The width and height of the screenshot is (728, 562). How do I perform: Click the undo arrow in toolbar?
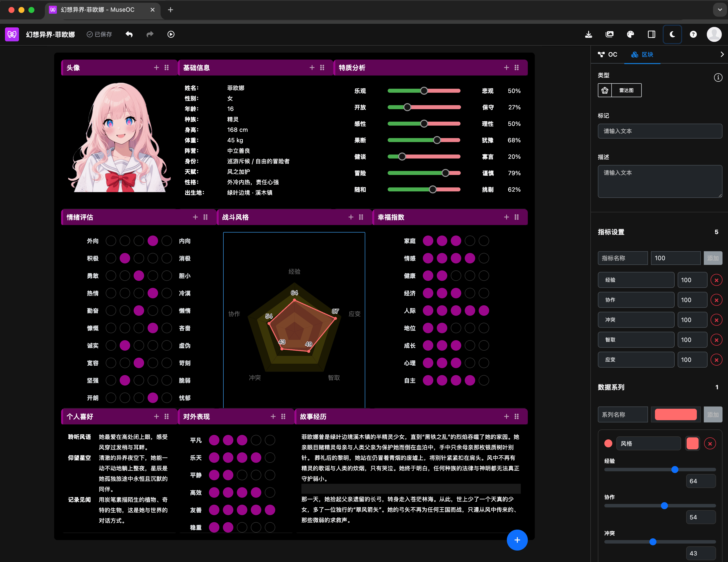tap(129, 34)
